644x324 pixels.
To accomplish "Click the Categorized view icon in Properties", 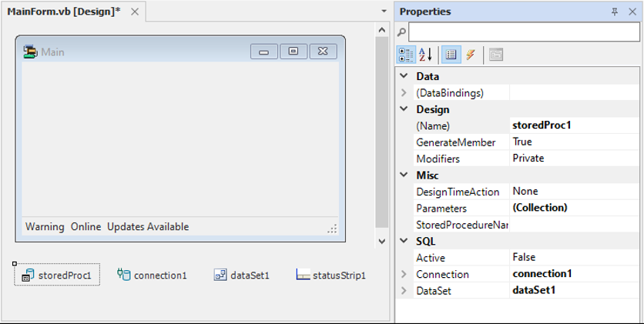I will [405, 55].
